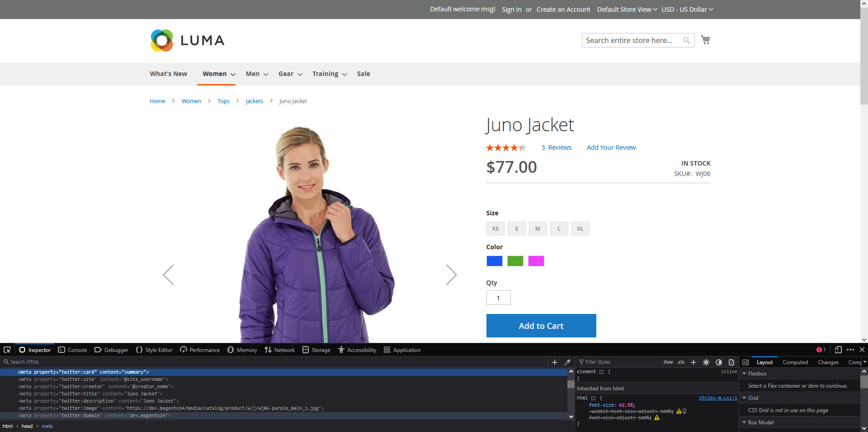
Task: Collapse the Flexbox section
Action: point(744,374)
